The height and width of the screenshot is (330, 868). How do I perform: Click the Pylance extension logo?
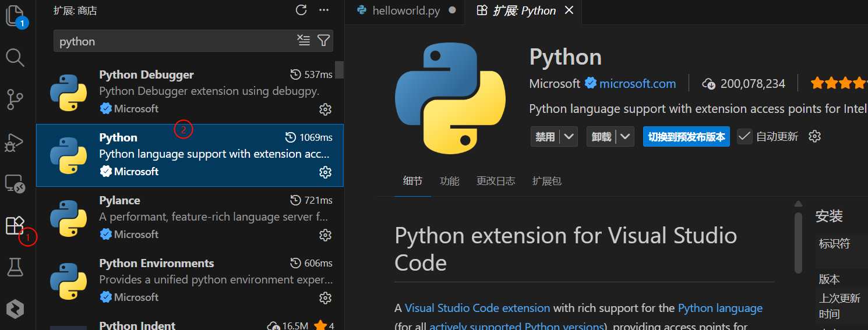69,218
